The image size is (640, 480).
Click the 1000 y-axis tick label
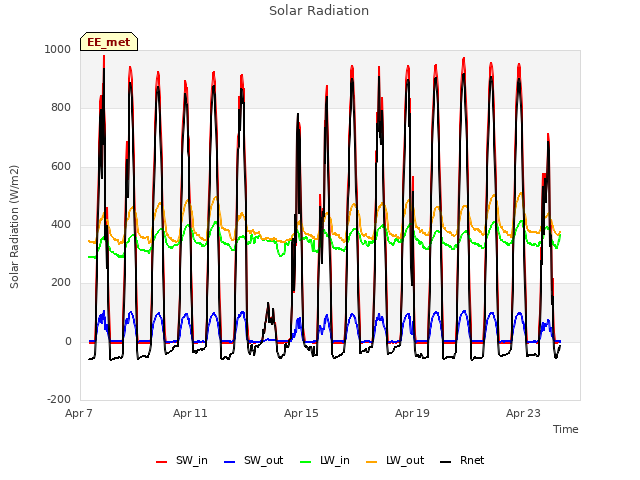point(58,50)
